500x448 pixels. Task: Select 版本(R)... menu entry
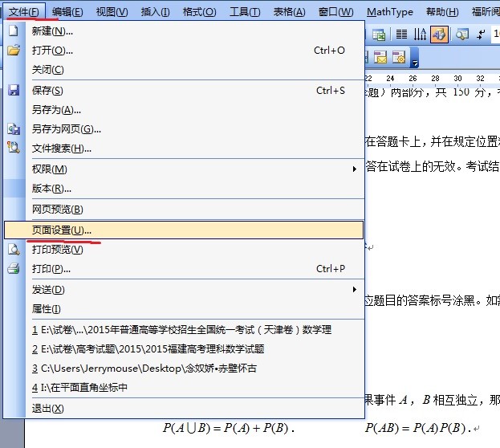point(184,188)
